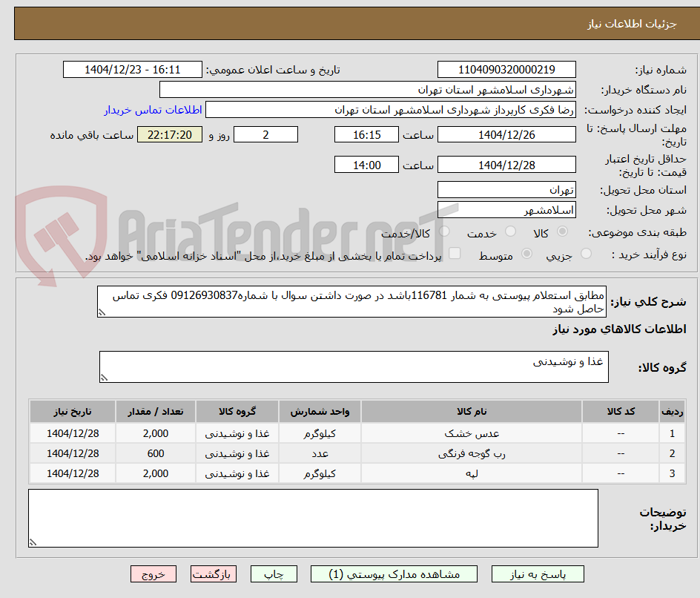
Task: Click the response deadline date 1404/12/26
Action: 506,134
